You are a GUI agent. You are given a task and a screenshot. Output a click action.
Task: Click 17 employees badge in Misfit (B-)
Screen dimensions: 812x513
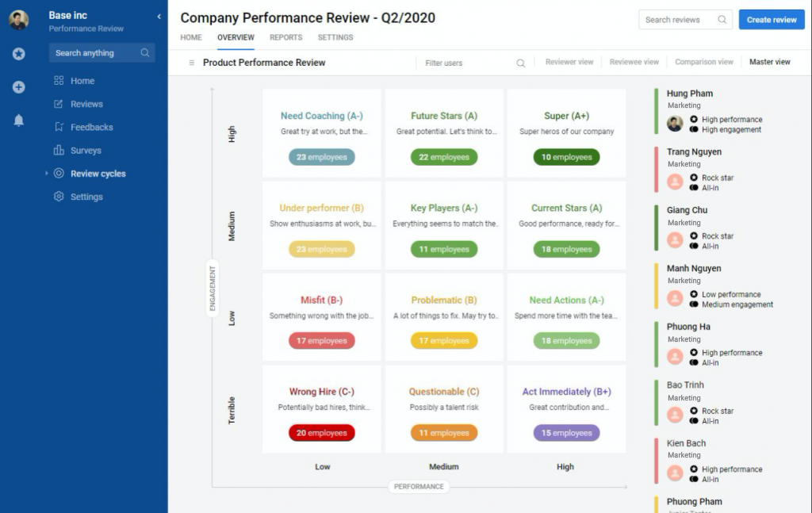click(x=322, y=341)
